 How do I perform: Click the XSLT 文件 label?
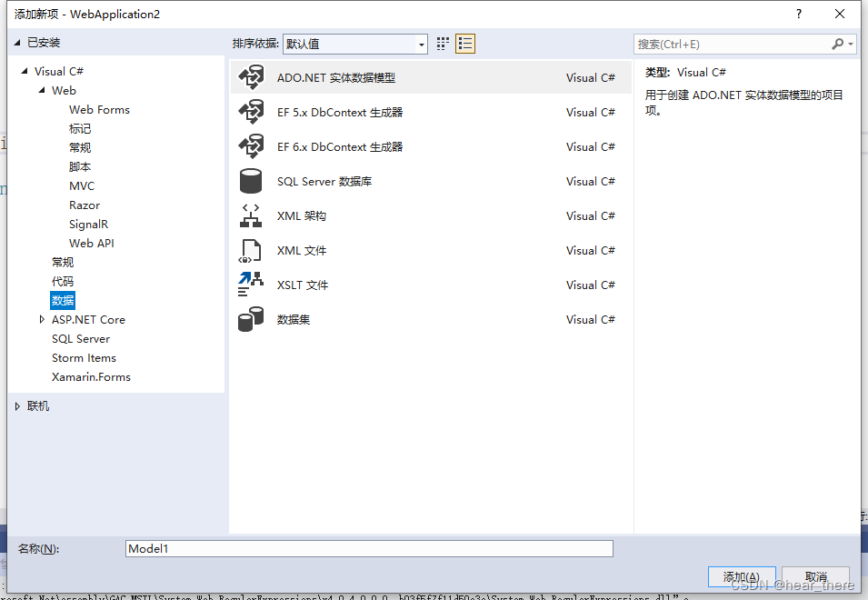[x=303, y=285]
